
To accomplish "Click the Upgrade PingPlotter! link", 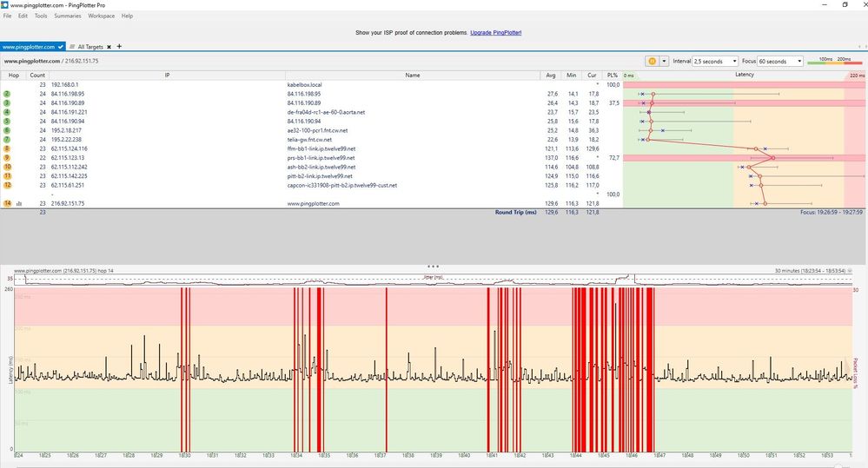I will coord(495,32).
